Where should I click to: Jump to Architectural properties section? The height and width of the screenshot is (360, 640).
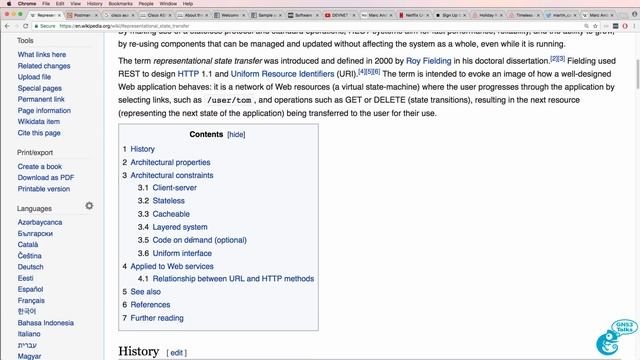coord(170,162)
